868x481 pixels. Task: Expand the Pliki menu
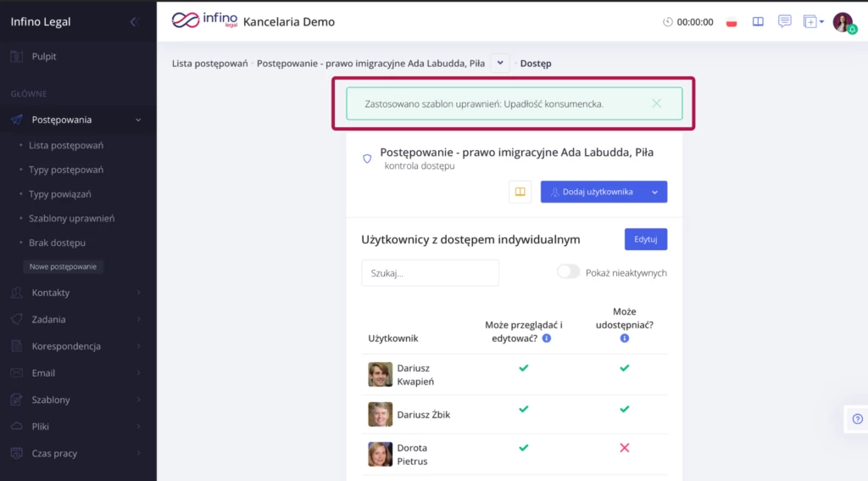138,426
